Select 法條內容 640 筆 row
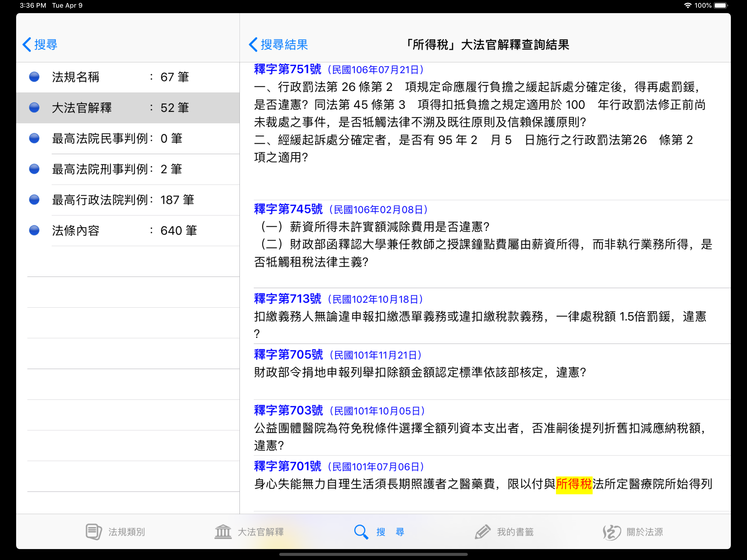 click(x=128, y=230)
